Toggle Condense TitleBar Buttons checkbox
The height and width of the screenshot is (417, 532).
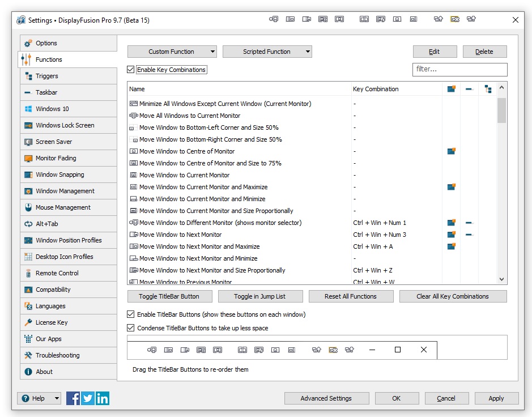coord(131,328)
